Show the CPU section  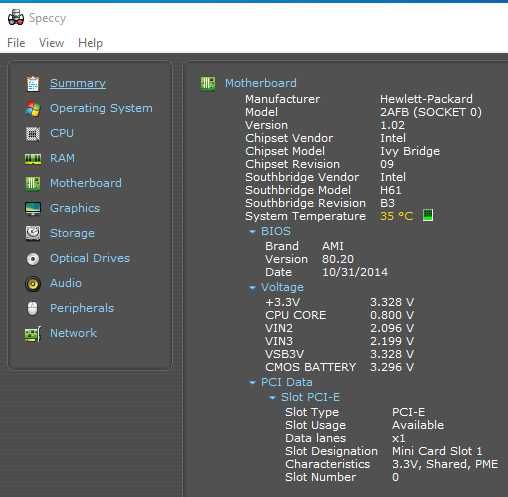click(62, 133)
